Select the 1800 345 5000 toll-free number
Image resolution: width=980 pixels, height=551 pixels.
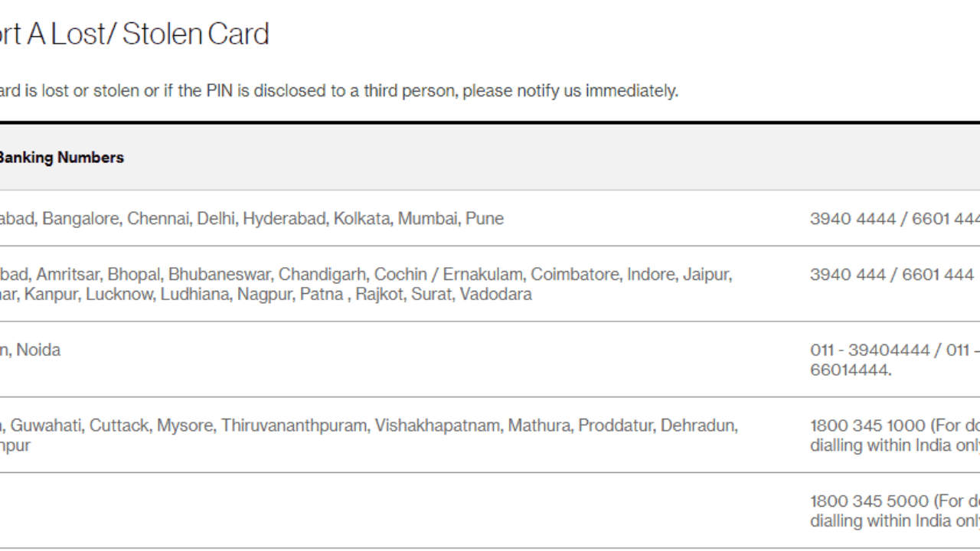[x=868, y=501]
